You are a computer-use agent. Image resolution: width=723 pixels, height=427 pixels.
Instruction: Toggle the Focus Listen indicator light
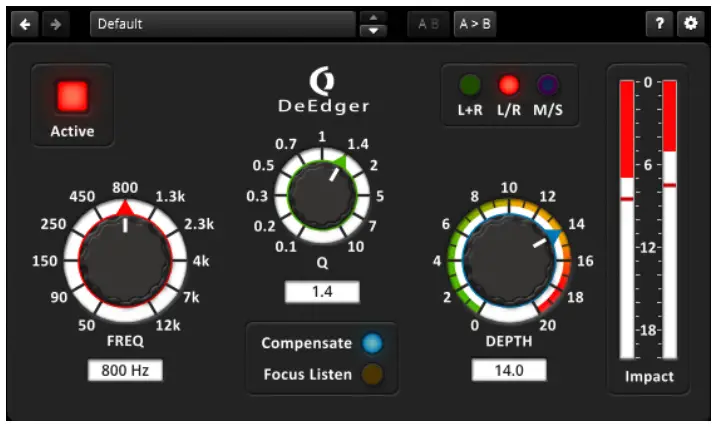[372, 374]
